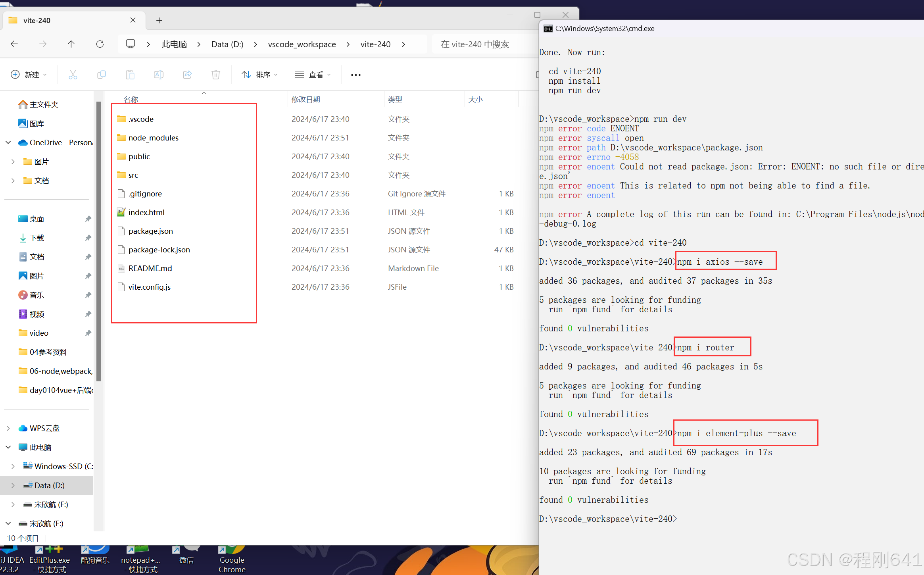Open a new tab with plus button
Viewport: 924px width, 575px height.
point(159,20)
